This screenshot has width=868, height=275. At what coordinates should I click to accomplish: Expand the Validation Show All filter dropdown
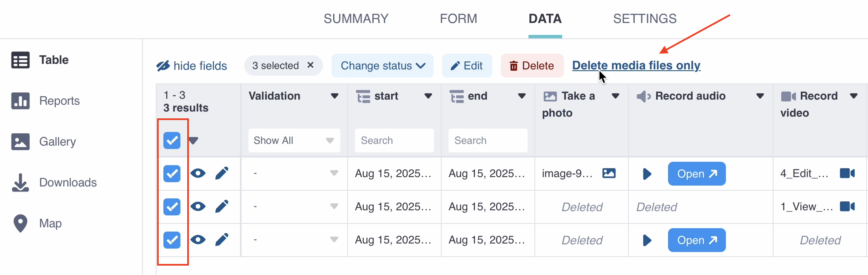294,140
